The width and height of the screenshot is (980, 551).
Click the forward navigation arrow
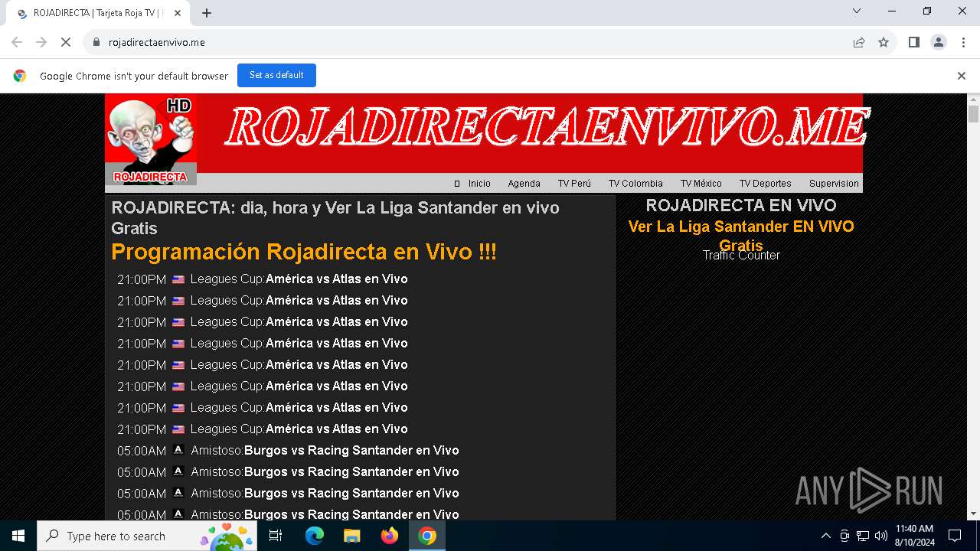41,42
